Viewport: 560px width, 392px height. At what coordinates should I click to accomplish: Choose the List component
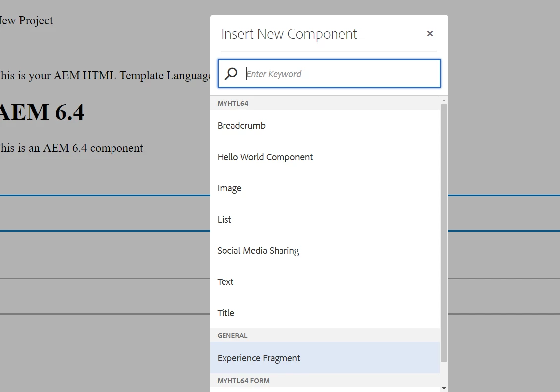pyautogui.click(x=325, y=219)
